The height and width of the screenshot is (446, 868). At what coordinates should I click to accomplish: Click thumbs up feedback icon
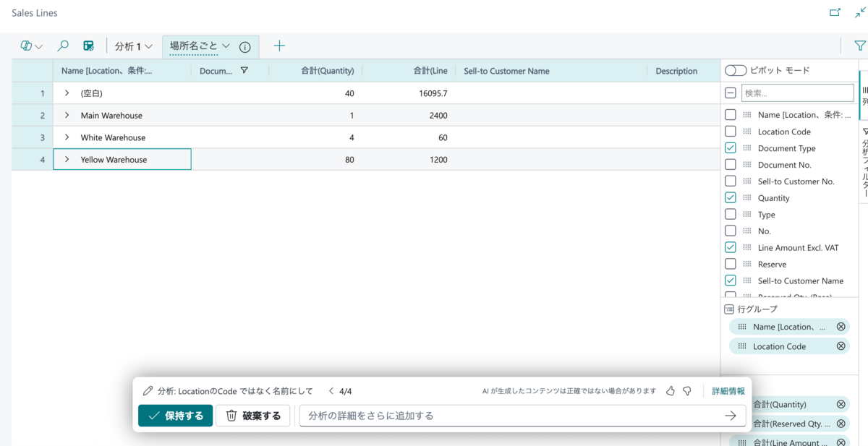[671, 391]
